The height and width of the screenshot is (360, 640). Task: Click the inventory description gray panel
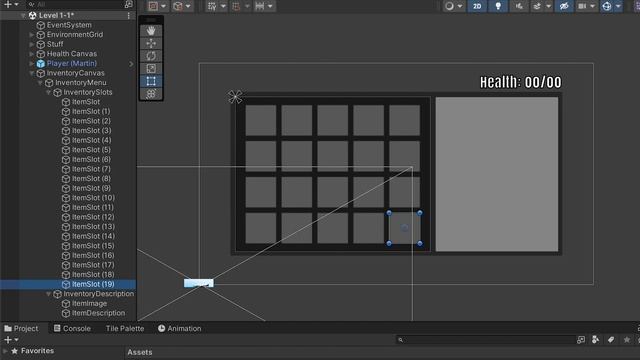tap(497, 174)
